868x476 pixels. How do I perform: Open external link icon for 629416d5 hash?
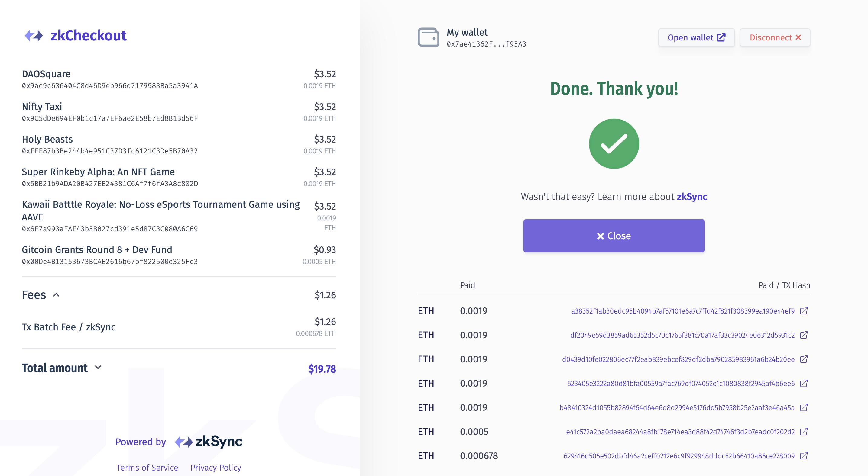804,456
